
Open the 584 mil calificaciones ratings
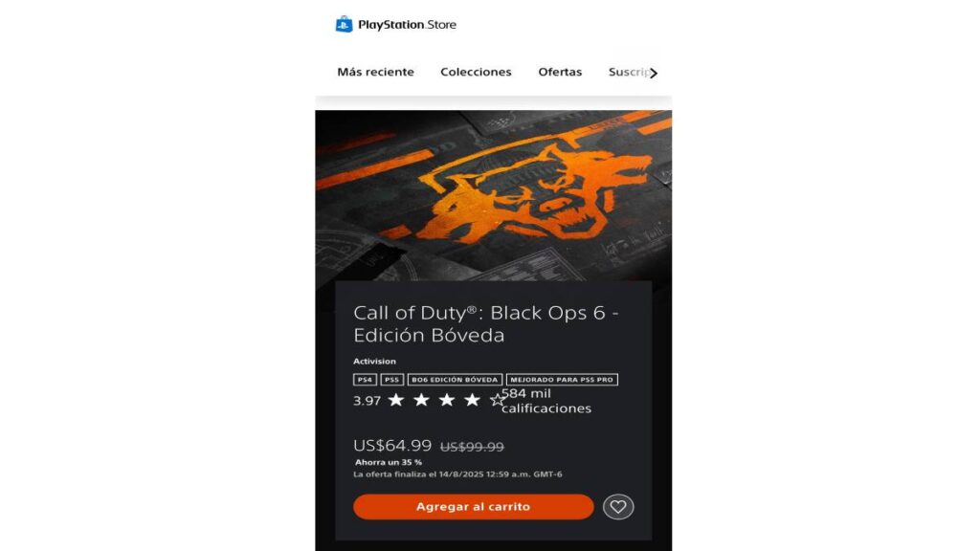pyautogui.click(x=546, y=401)
